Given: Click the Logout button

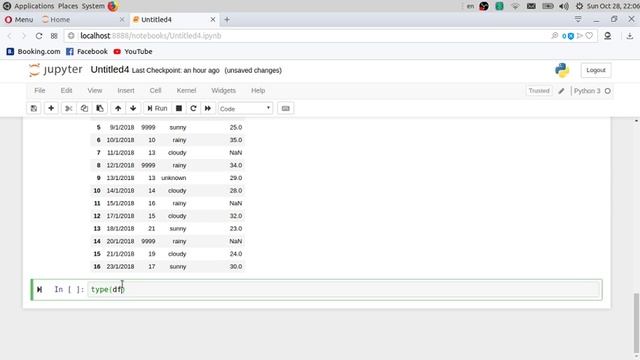Looking at the screenshot, I should [596, 70].
